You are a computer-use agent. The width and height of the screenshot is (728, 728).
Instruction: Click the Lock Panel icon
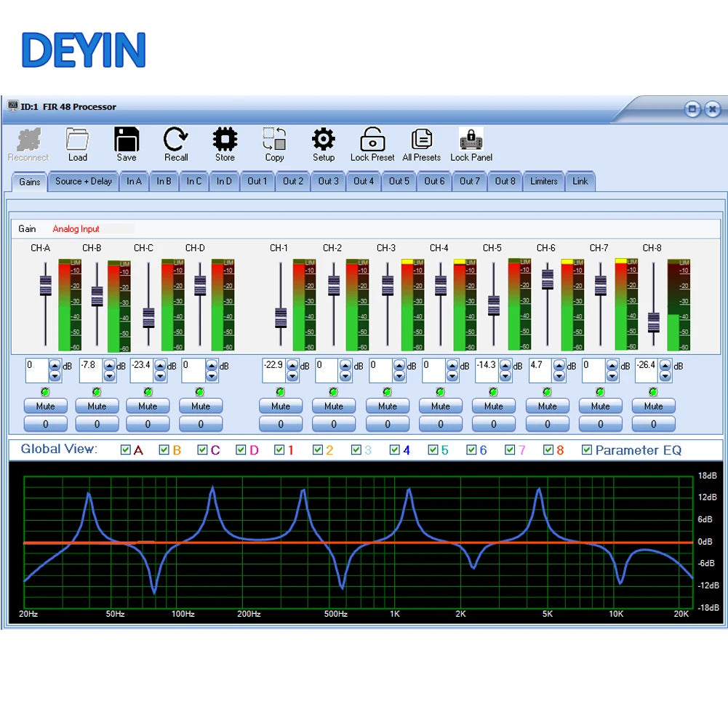[x=471, y=140]
